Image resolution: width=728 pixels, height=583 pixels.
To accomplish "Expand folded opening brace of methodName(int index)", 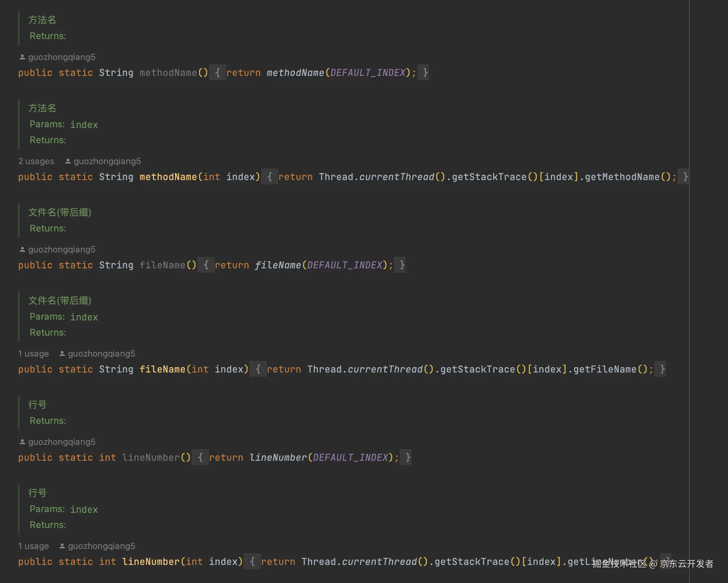I will pyautogui.click(x=270, y=177).
